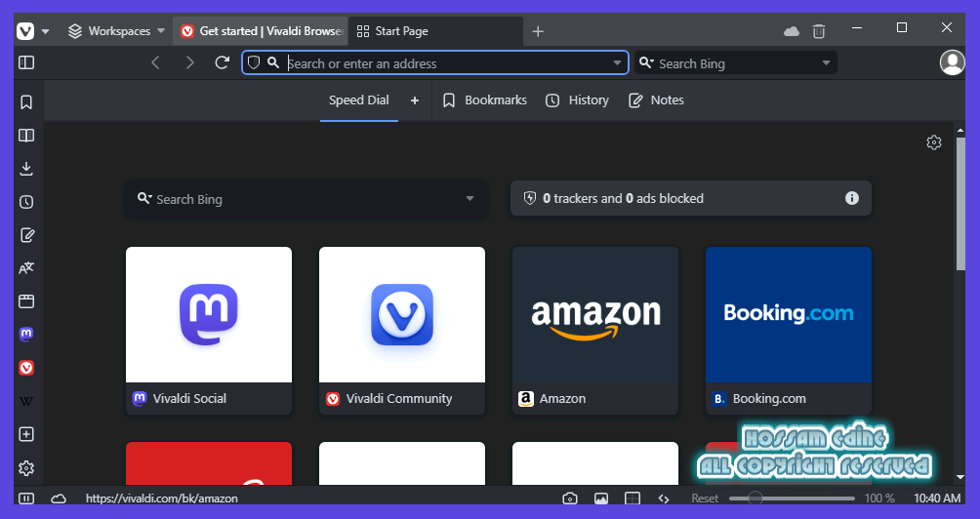Go back in history
Screen dimensions: 980x519
(155, 63)
